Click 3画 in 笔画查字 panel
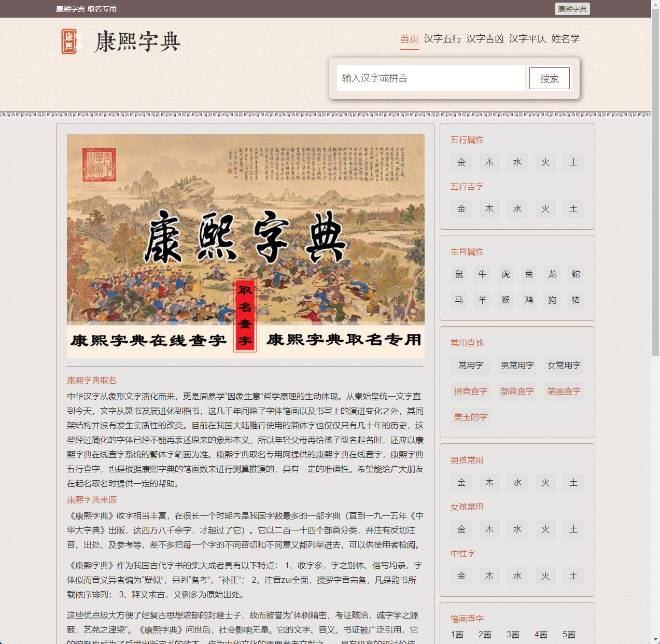 [x=513, y=634]
